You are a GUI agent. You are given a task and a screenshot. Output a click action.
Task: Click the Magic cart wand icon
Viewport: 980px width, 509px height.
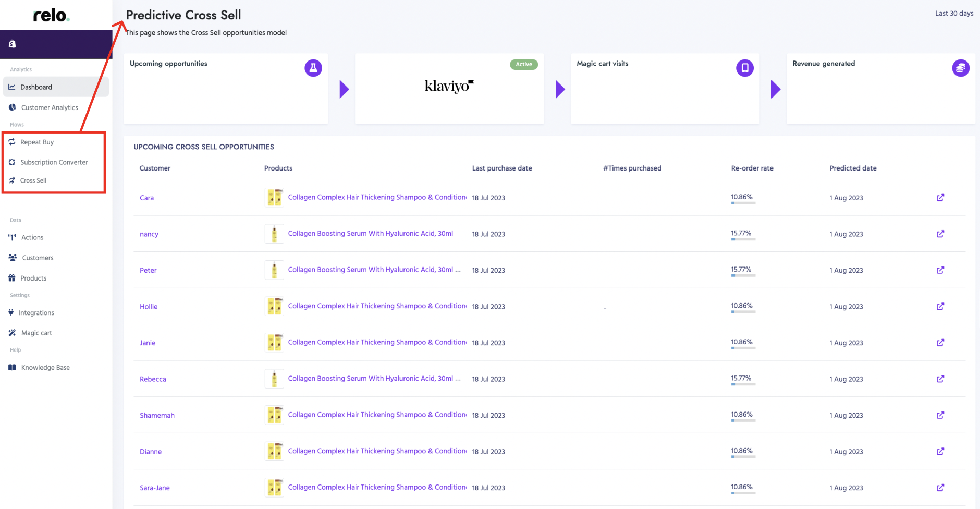pyautogui.click(x=12, y=333)
